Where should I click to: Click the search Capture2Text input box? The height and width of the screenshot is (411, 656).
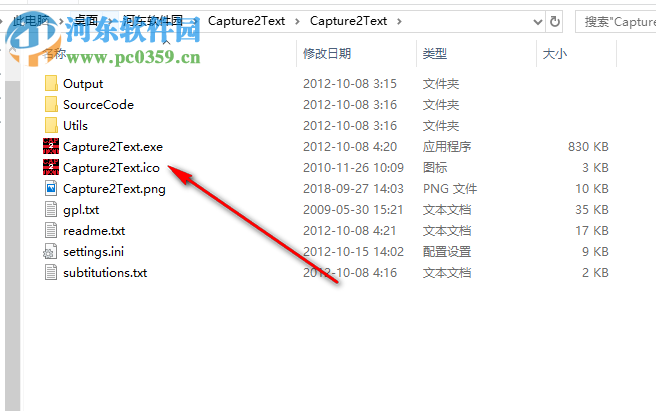(x=615, y=21)
